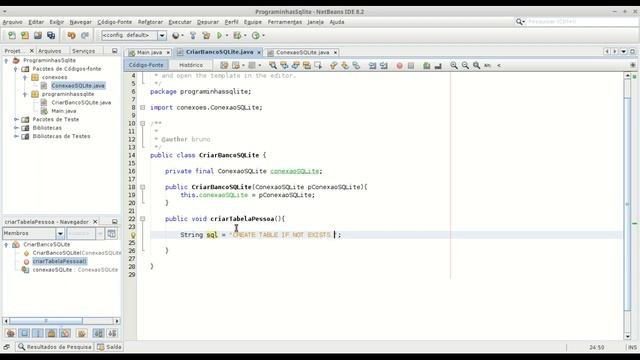The height and width of the screenshot is (360, 640).
Task: Close the CriarBancoSQLite.java tab
Action: point(259,52)
